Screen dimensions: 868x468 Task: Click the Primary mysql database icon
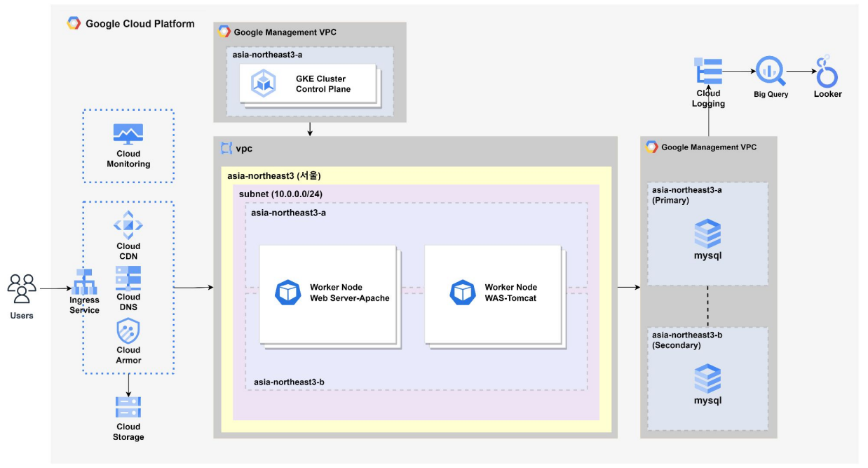click(707, 234)
